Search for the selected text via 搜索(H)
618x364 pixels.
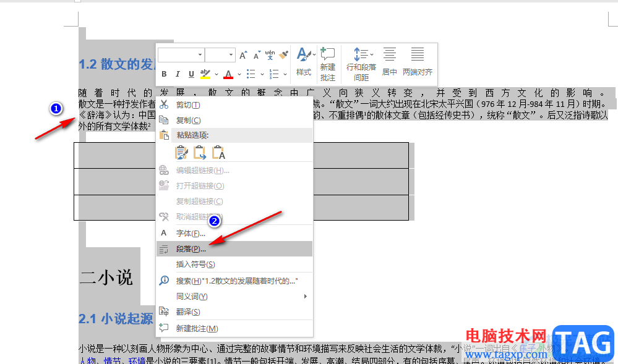(234, 281)
